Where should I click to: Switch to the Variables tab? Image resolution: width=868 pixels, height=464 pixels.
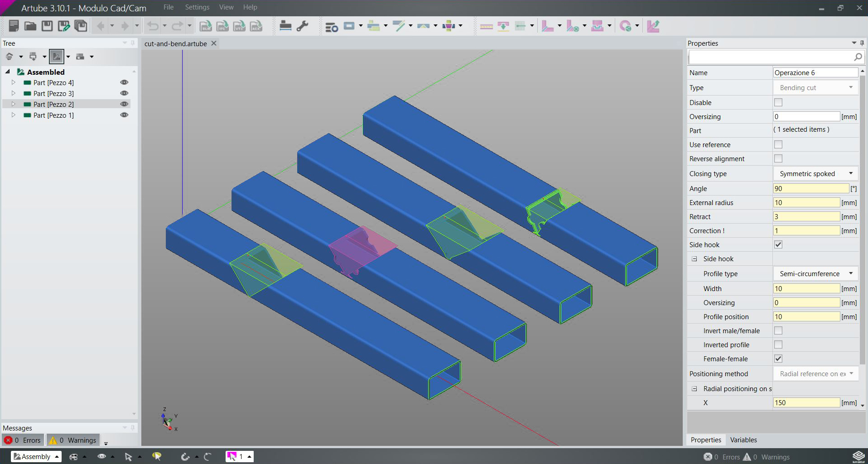[x=743, y=440]
